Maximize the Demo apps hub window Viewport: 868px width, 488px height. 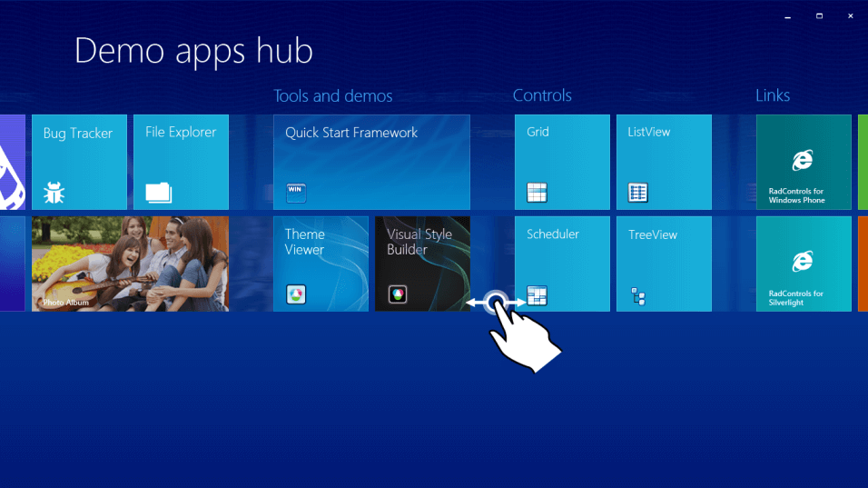click(819, 16)
